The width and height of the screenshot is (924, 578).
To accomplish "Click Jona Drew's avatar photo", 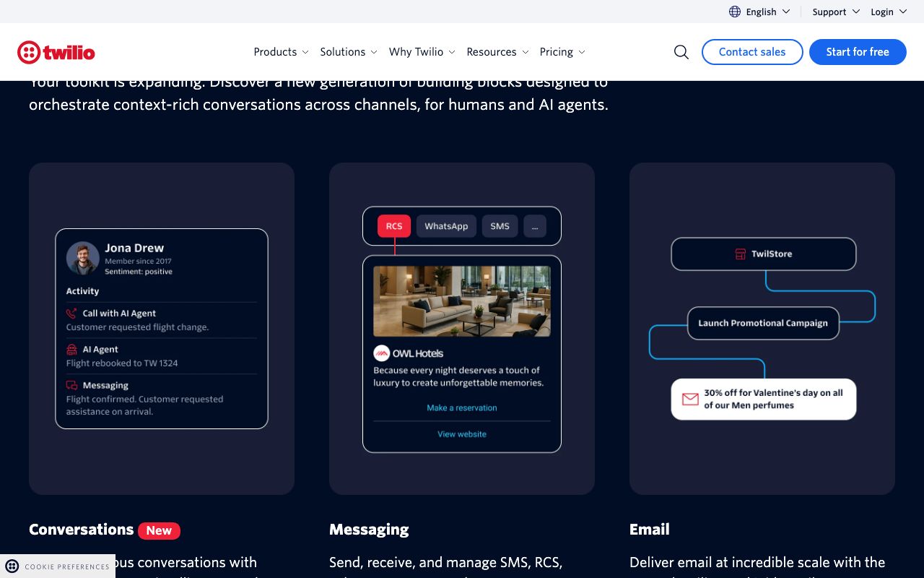I will click(x=83, y=258).
